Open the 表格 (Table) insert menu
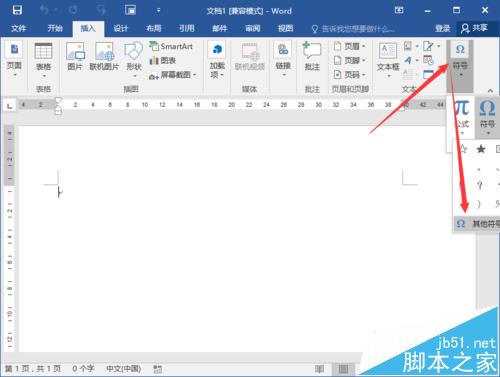500x377 pixels. tap(44, 60)
